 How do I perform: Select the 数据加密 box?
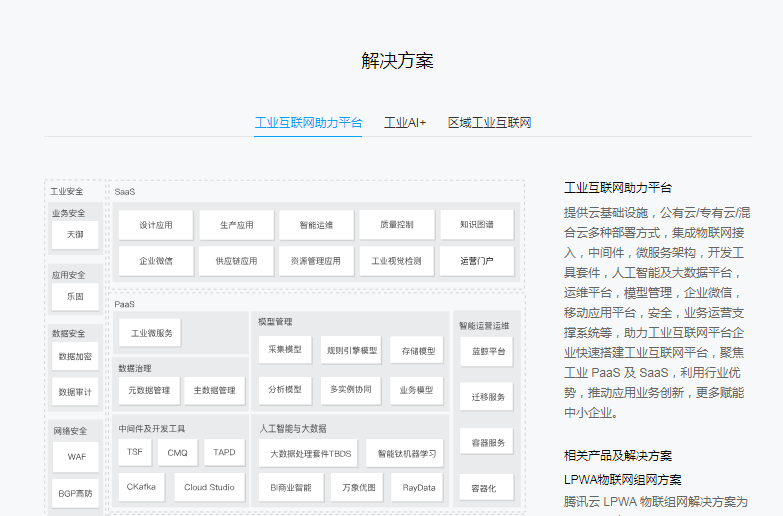coord(75,356)
